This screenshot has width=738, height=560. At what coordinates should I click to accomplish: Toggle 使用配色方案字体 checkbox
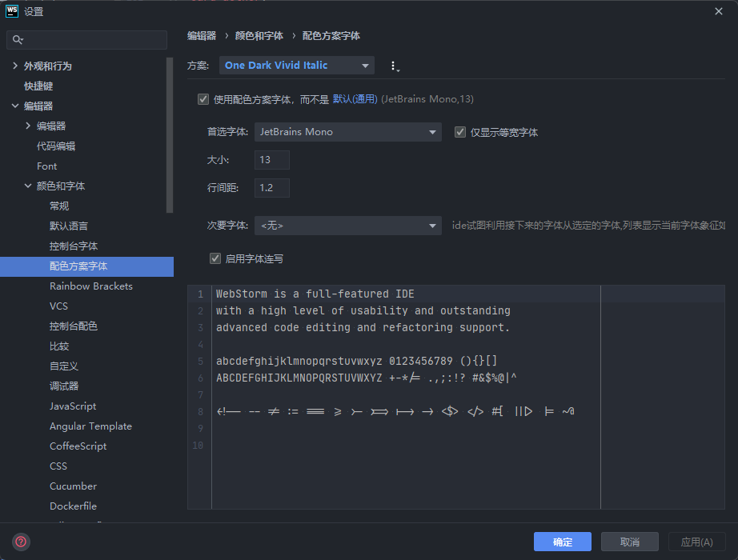[x=203, y=99]
